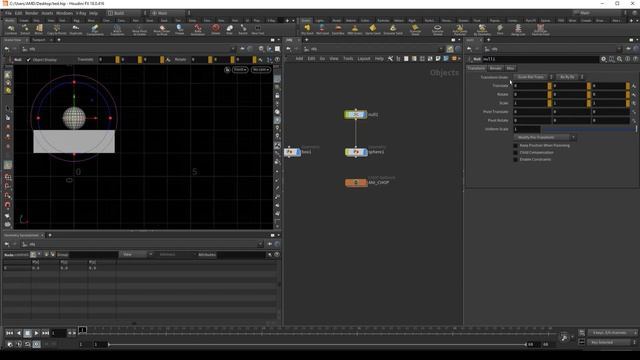This screenshot has width=640, height=360.
Task: Adjust the Uniform Scale slider
Action: (588, 129)
